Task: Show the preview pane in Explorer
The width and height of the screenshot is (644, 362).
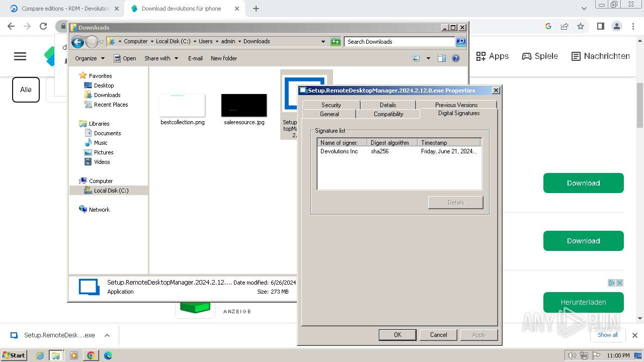Action: coord(441,58)
